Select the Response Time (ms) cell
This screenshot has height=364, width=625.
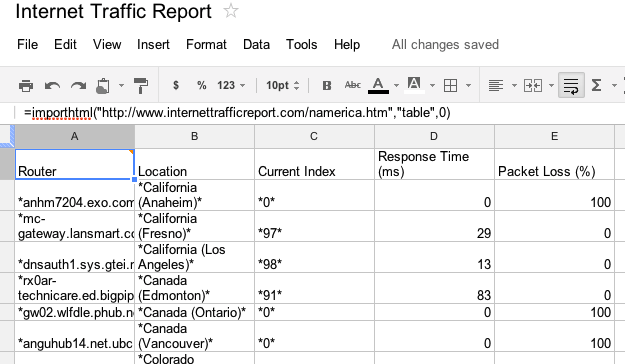[434, 164]
